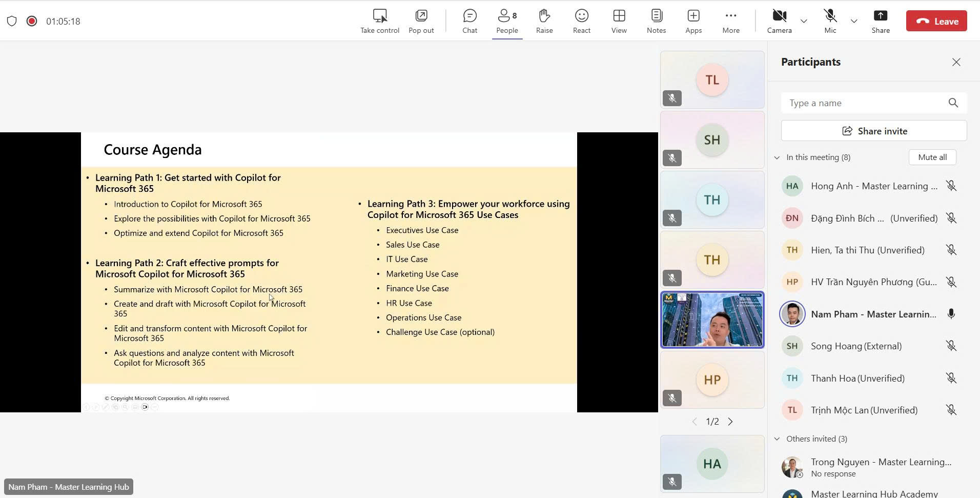Image resolution: width=980 pixels, height=498 pixels.
Task: Click Song Hoang's muted mic icon
Action: (x=951, y=346)
